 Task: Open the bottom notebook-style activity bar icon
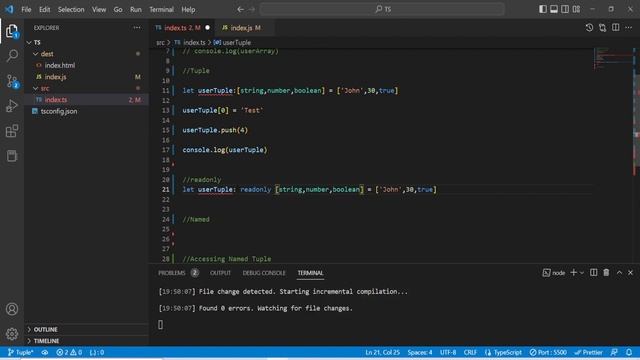[x=12, y=156]
